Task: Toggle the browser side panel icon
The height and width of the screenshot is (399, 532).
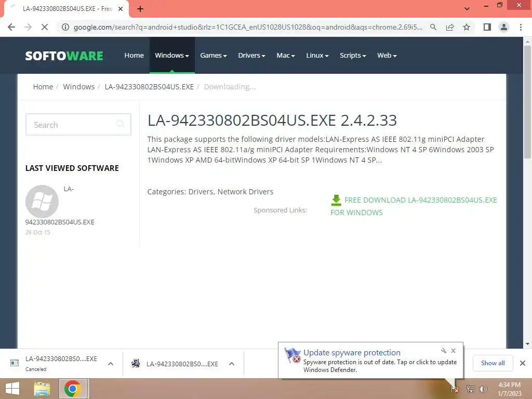Action: pyautogui.click(x=487, y=27)
